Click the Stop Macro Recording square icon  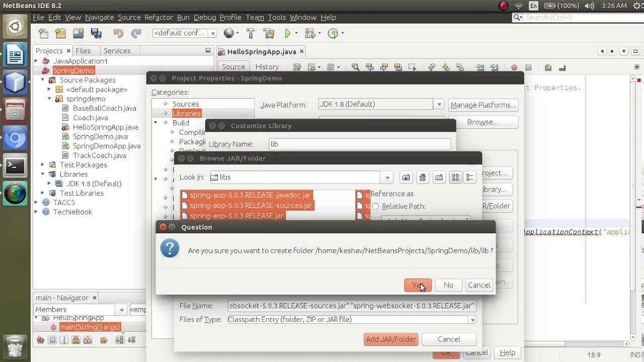528,67
